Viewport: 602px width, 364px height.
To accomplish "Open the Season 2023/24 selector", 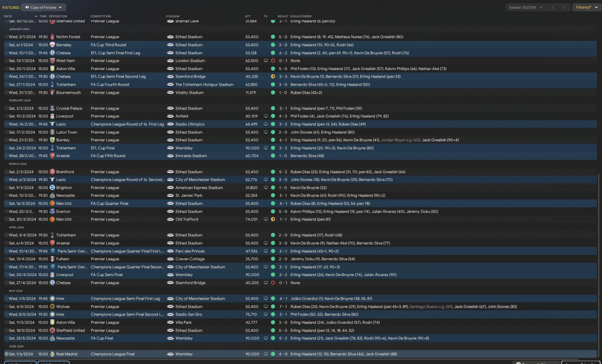I will [x=525, y=8].
